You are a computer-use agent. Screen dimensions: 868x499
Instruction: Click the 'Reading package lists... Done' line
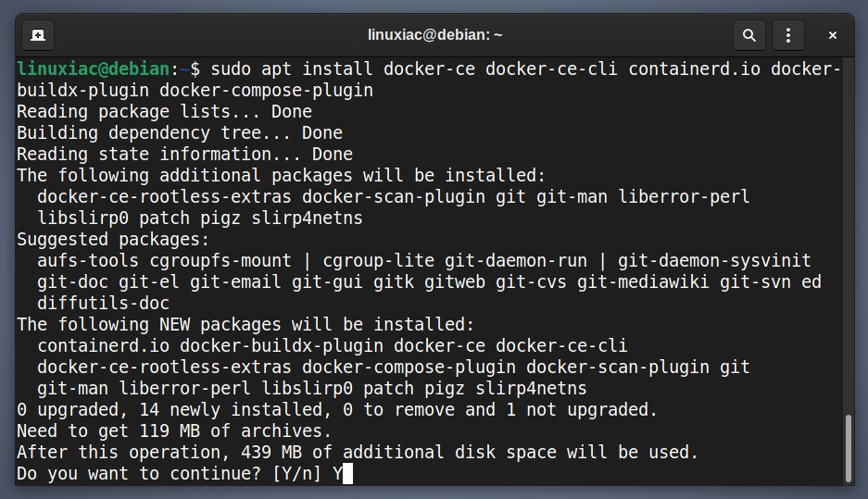164,112
